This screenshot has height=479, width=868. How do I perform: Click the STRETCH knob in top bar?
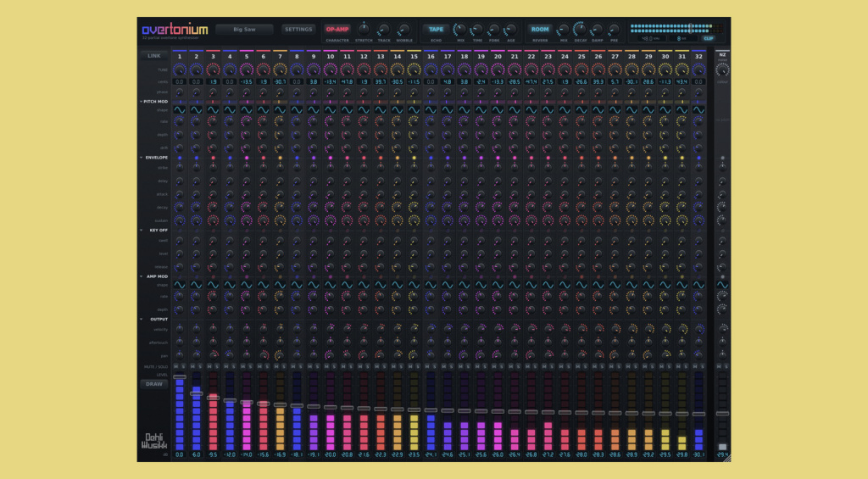pos(364,29)
